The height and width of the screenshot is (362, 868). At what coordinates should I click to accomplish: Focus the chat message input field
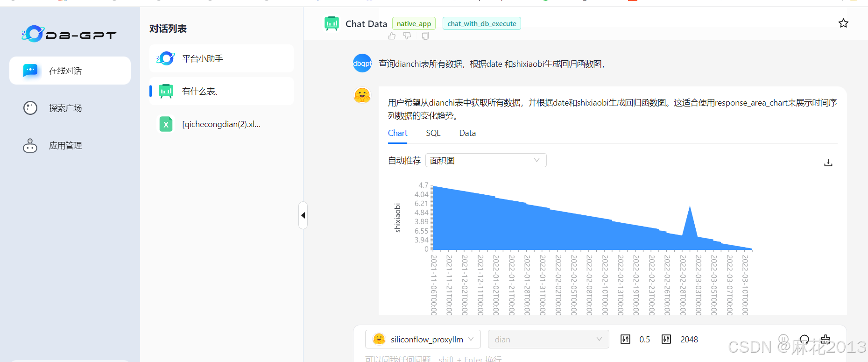600,358
